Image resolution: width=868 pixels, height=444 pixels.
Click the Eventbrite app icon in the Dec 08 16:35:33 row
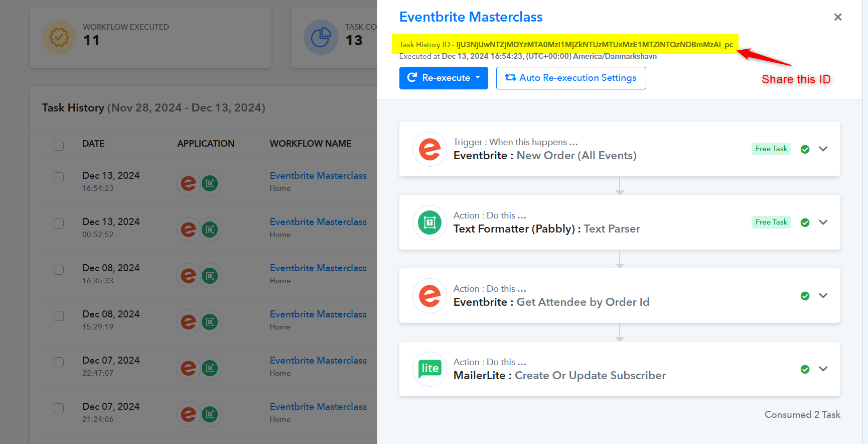[188, 276]
